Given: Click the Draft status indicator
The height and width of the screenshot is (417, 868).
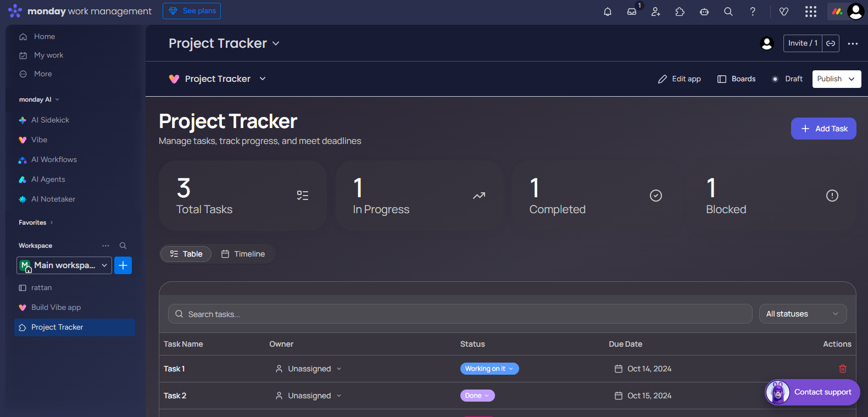Looking at the screenshot, I should click(x=787, y=79).
